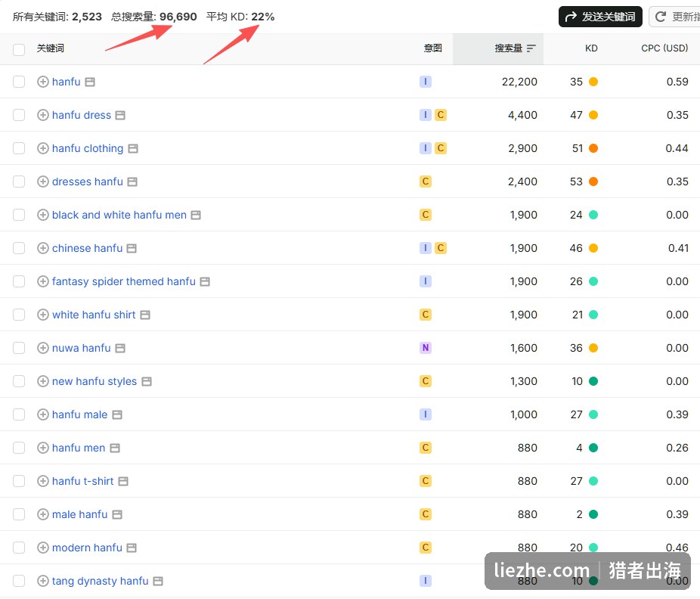This screenshot has width=700, height=599.
Task: Click dark green KD dot for male hanfu
Action: 593,514
